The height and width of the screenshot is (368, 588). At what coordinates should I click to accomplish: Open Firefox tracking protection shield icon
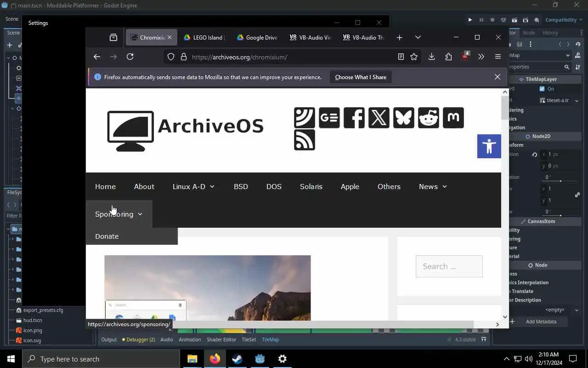pos(171,57)
